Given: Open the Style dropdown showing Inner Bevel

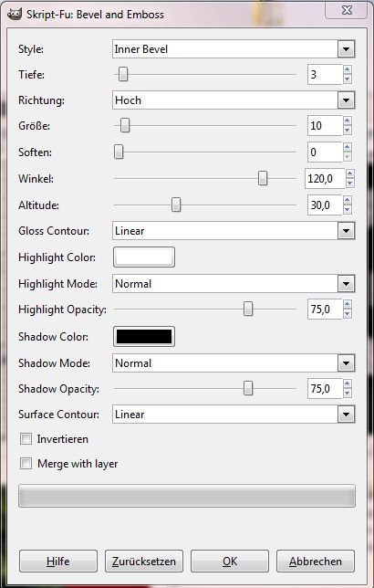Looking at the screenshot, I should (x=234, y=49).
